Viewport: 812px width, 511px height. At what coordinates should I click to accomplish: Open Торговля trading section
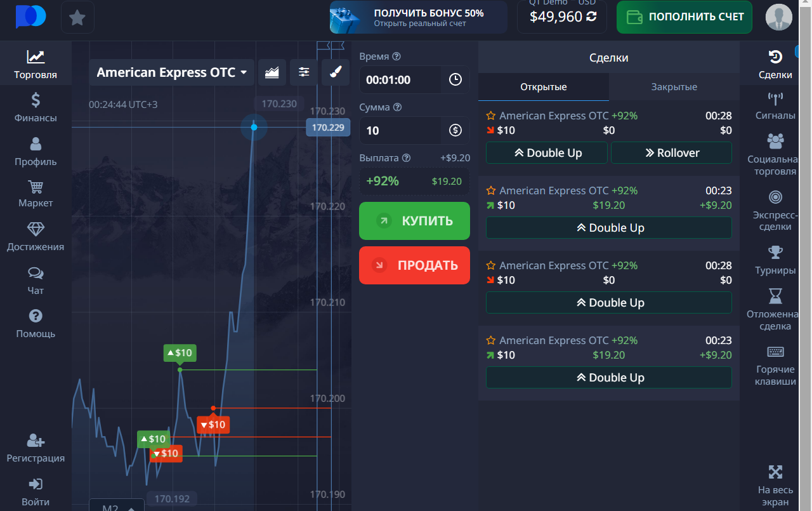[36, 65]
